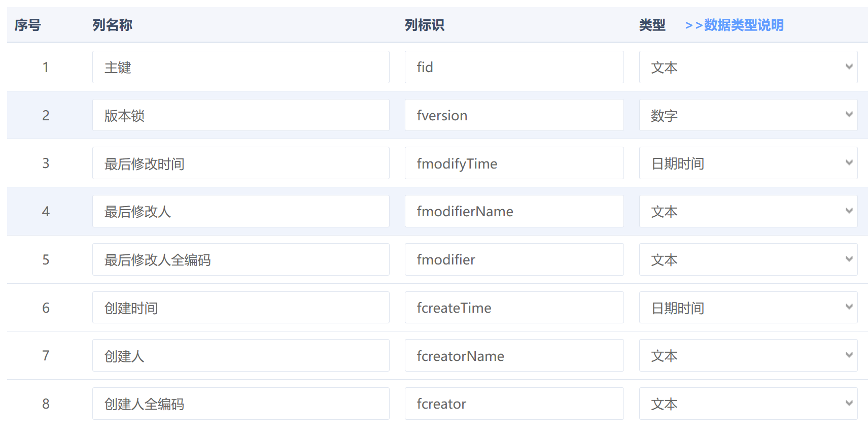This screenshot has width=868, height=433.
Task: Click the 主键 column name field
Action: pyautogui.click(x=241, y=67)
